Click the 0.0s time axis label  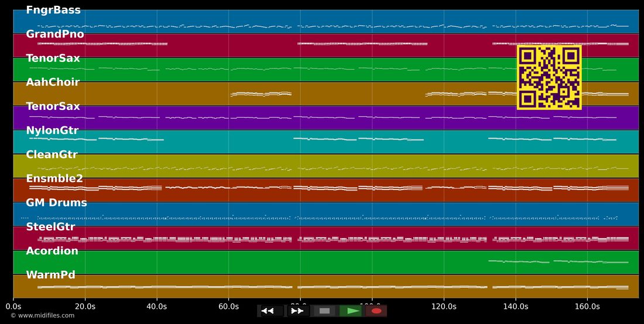click(x=13, y=306)
